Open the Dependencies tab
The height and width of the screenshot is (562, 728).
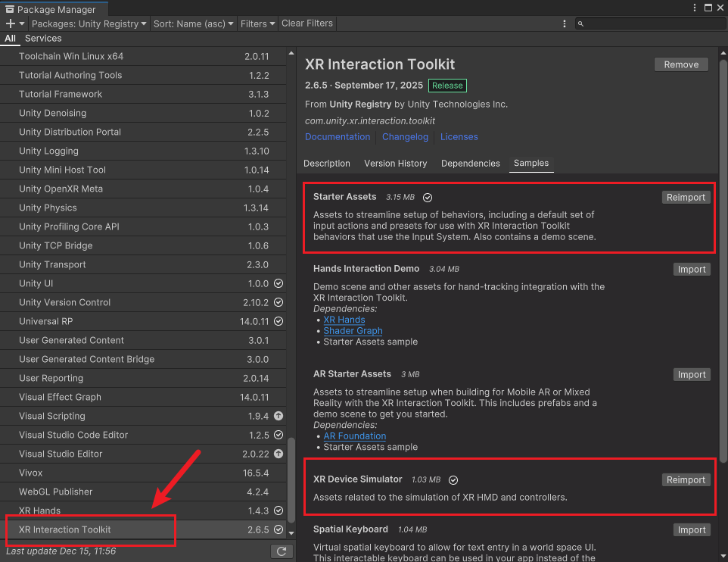coord(470,164)
